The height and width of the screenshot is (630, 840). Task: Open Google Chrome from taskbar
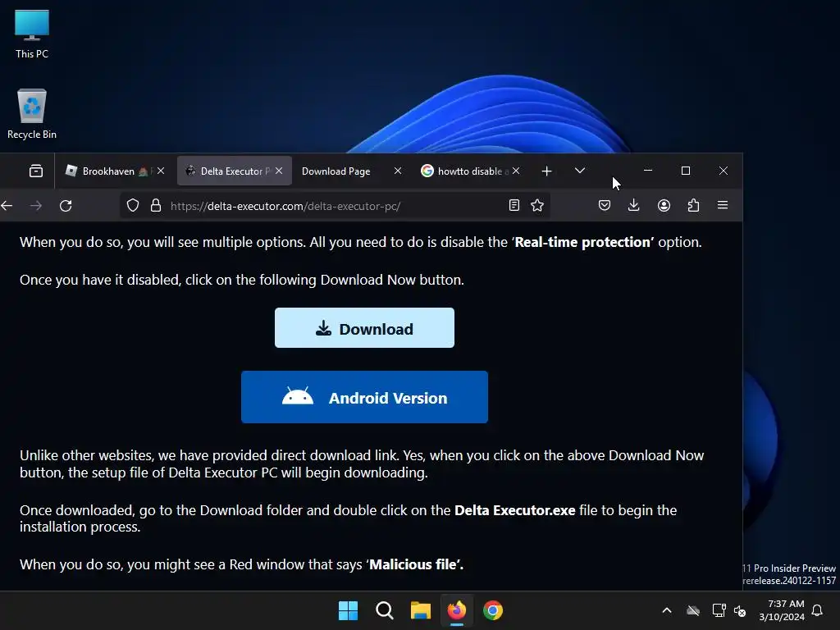click(493, 610)
